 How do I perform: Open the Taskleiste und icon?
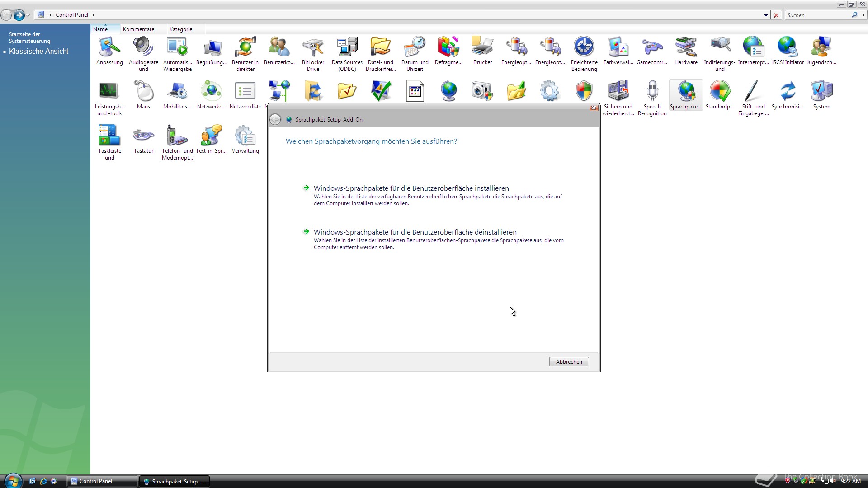109,143
